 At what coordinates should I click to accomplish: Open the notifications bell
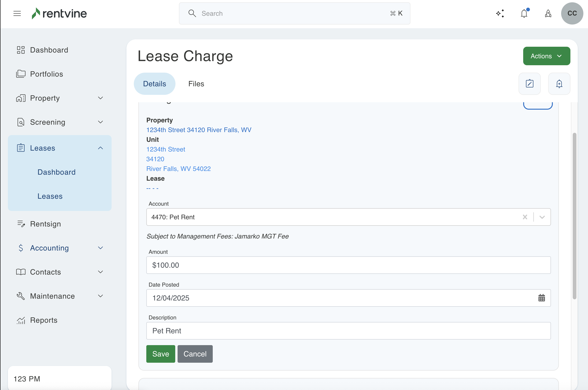coord(524,13)
